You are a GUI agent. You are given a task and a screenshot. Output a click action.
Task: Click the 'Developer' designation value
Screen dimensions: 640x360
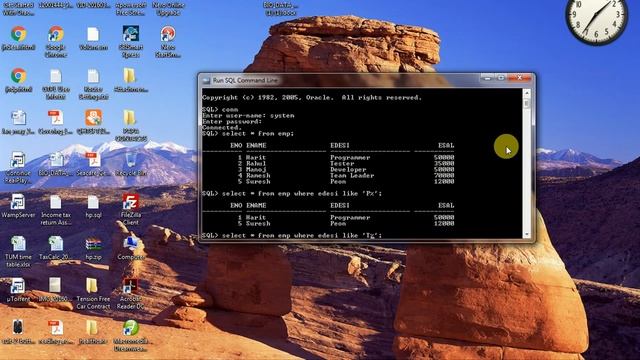[x=348, y=169]
